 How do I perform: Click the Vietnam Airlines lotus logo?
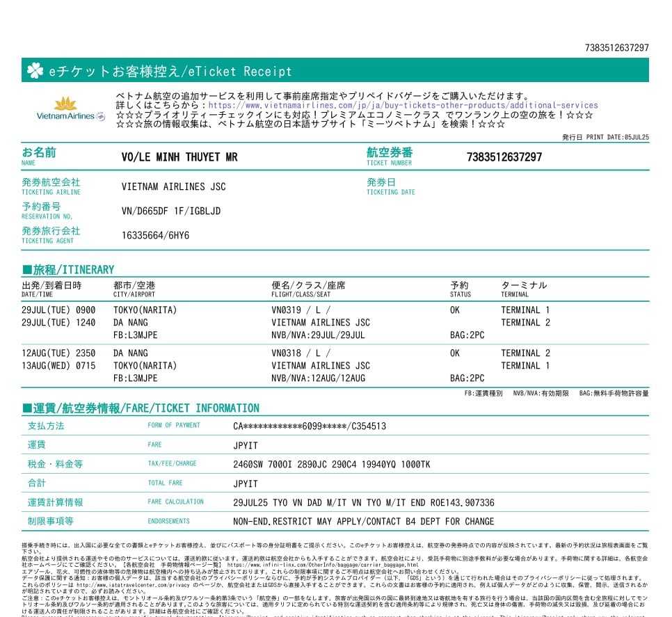coord(65,104)
